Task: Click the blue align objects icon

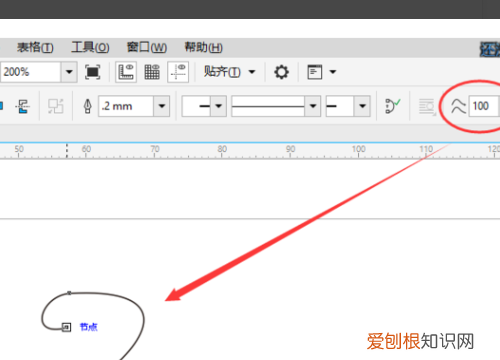Action: coord(22,107)
